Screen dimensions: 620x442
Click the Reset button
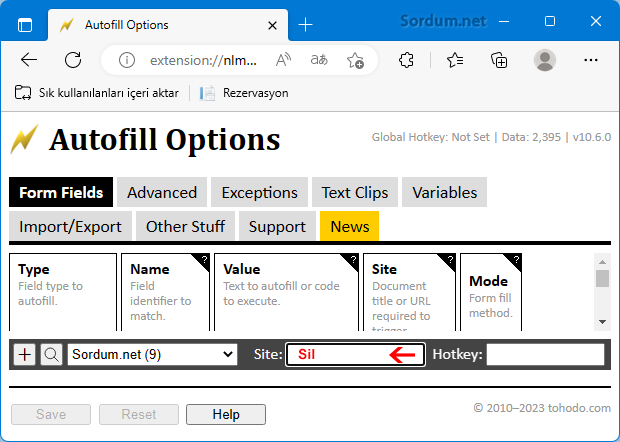point(139,414)
